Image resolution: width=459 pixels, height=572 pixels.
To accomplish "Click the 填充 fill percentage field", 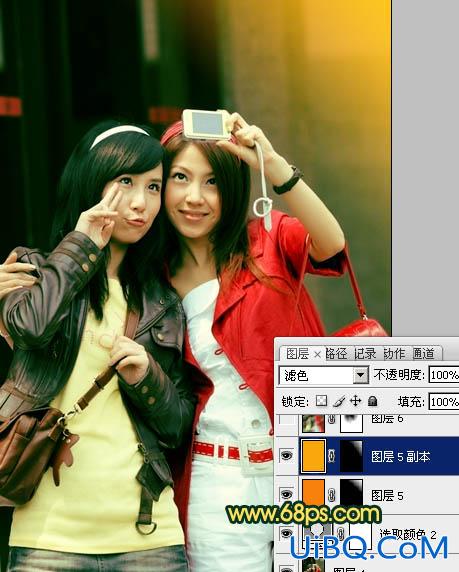I will (444, 402).
